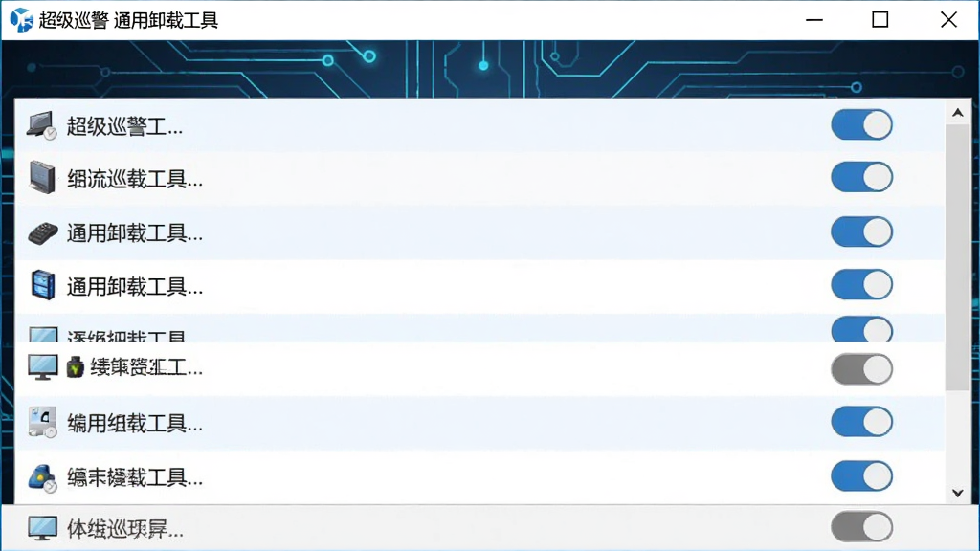Click the 通用卸载工具... label beside the blue cabinet icon
The height and width of the screenshot is (551, 980).
135,287
